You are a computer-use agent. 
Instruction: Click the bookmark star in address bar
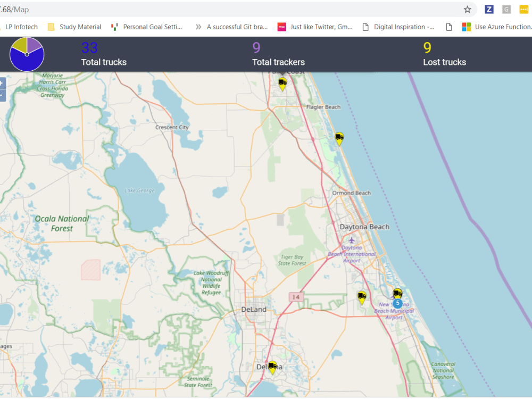tap(467, 10)
